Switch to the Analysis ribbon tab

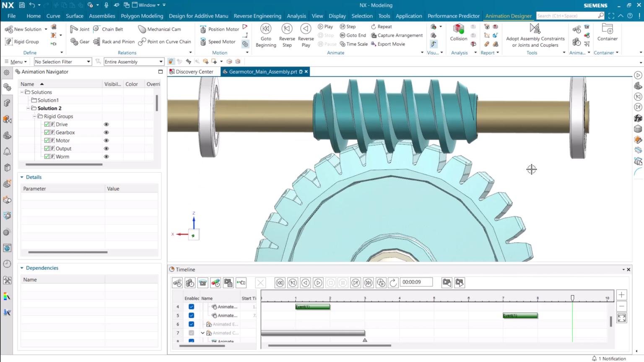296,16
